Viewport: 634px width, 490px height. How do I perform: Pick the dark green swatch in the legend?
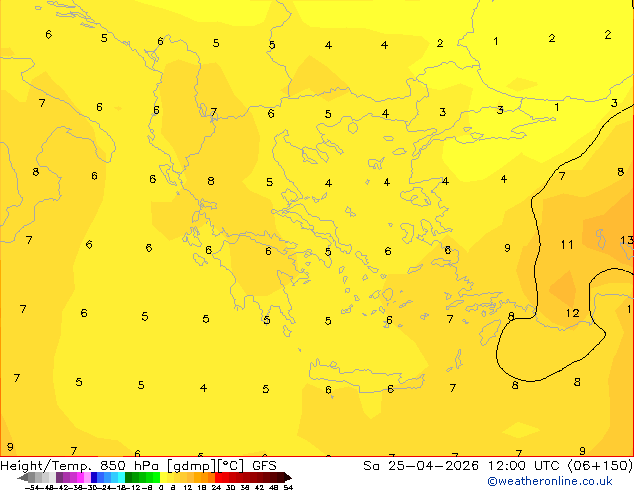coord(129,477)
